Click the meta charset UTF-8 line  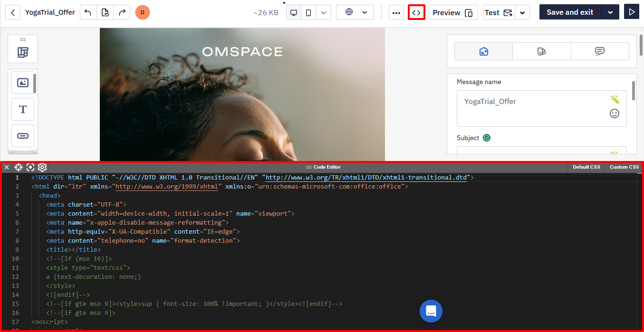86,204
